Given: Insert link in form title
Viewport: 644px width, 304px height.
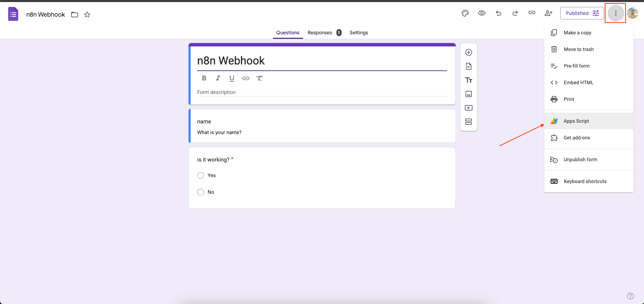Looking at the screenshot, I should pos(246,78).
